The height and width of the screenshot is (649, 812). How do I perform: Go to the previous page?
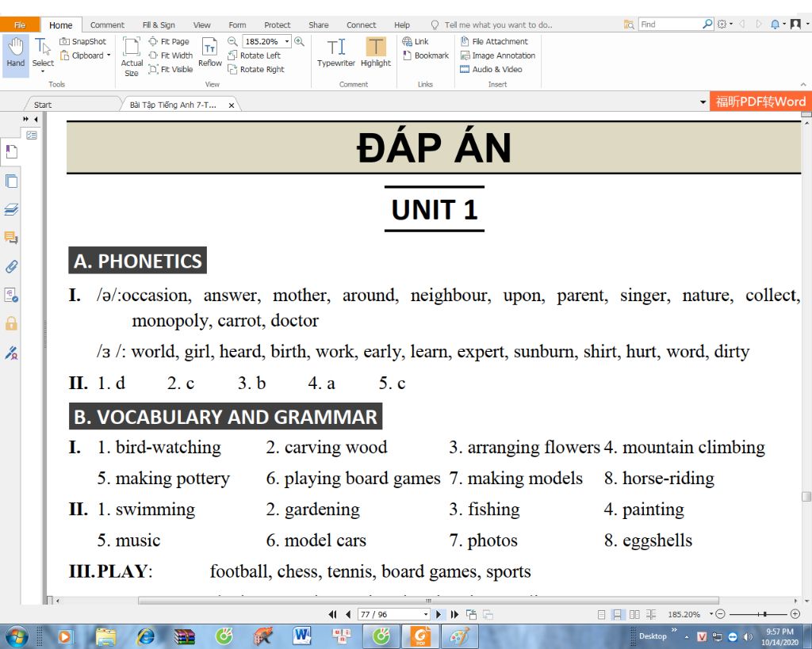click(x=347, y=614)
